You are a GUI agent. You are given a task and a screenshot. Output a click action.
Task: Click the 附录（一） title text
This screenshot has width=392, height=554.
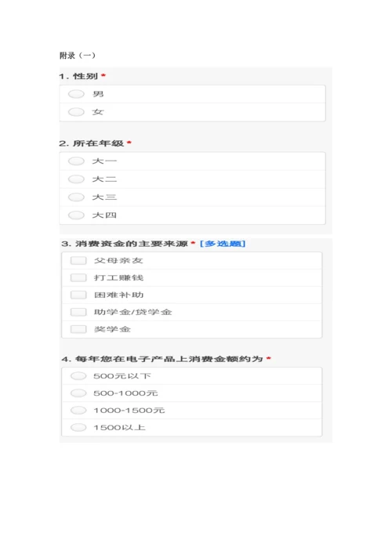click(x=78, y=56)
